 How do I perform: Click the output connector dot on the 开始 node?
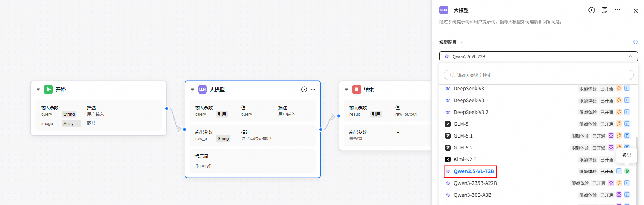click(167, 108)
